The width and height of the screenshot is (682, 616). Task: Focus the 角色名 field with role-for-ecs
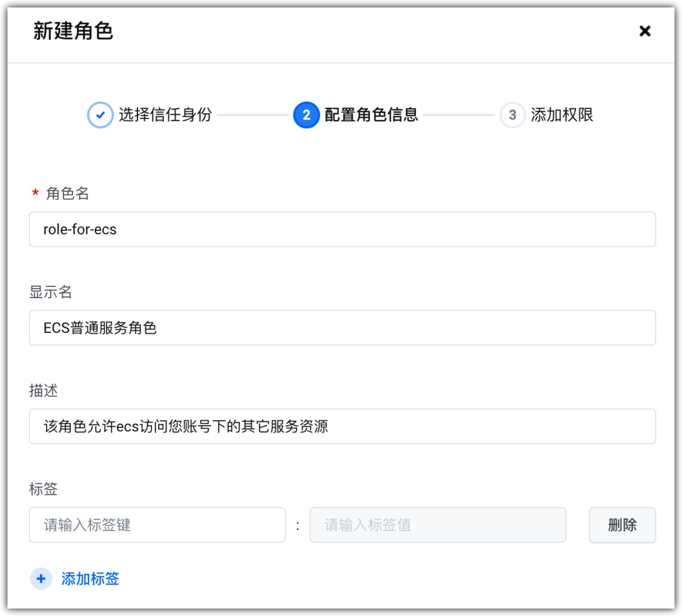tap(342, 229)
